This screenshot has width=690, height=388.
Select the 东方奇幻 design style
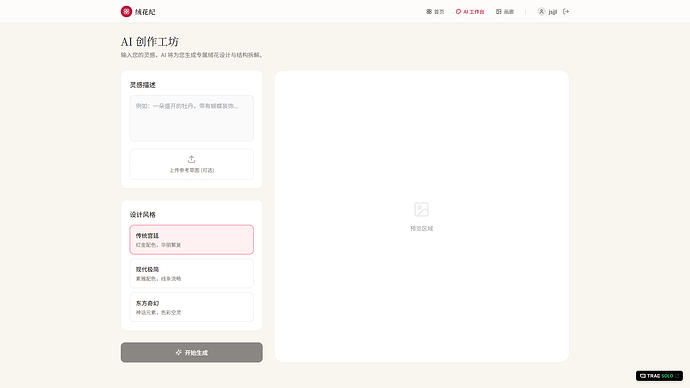(191, 307)
